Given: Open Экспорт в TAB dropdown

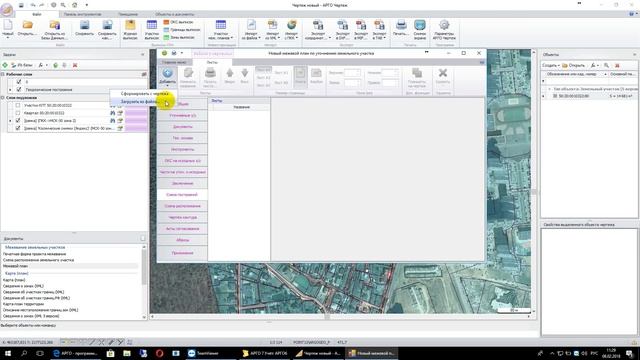Looking at the screenshot, I should [379, 29].
